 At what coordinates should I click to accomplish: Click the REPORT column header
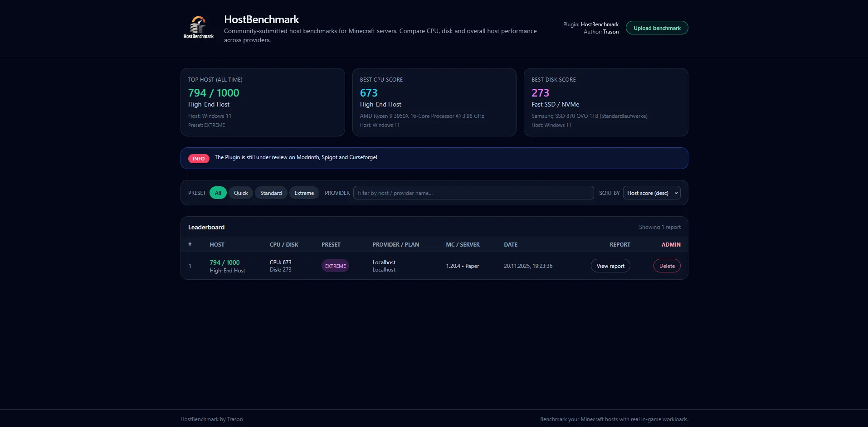click(620, 245)
